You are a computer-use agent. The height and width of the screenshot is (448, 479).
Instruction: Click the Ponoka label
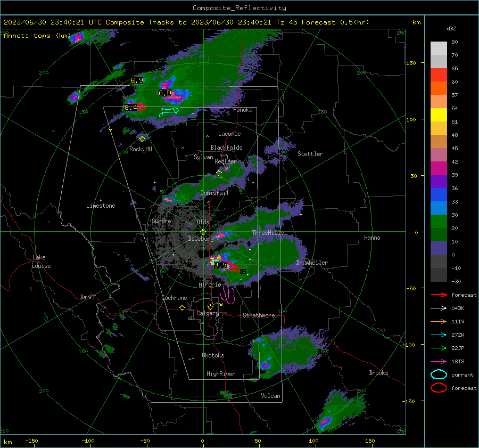pos(243,110)
